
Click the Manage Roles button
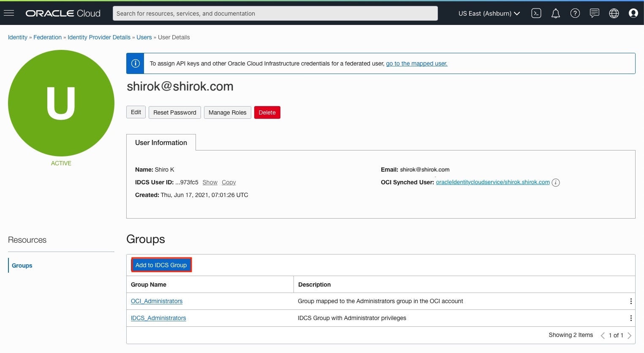[228, 112]
